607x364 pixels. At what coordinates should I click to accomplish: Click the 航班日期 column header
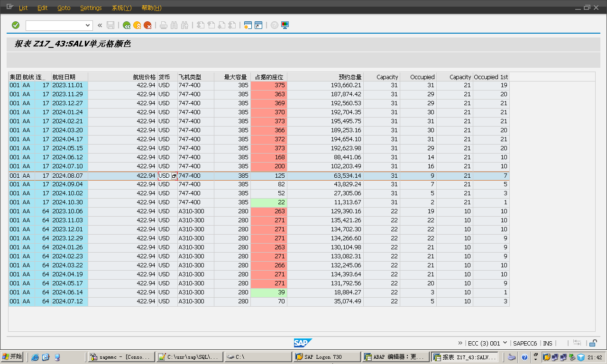point(69,77)
